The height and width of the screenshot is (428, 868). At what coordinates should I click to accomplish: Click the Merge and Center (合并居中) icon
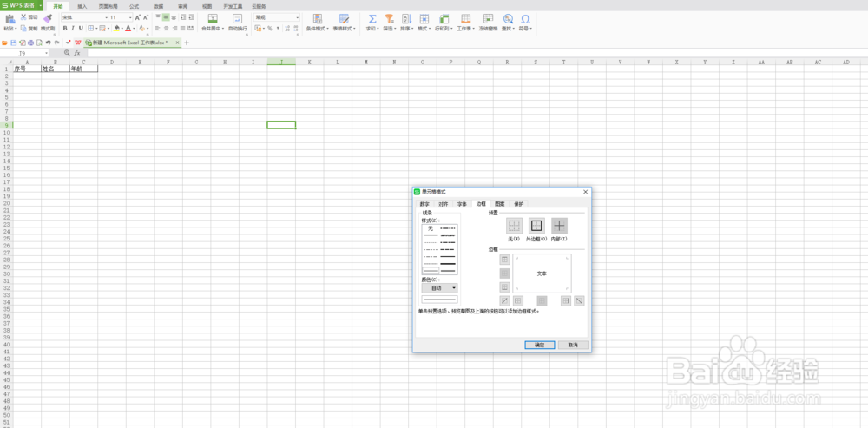(213, 18)
